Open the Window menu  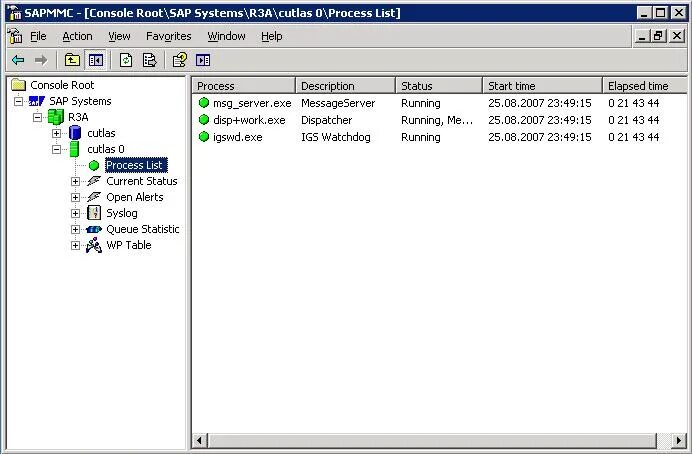pos(226,36)
